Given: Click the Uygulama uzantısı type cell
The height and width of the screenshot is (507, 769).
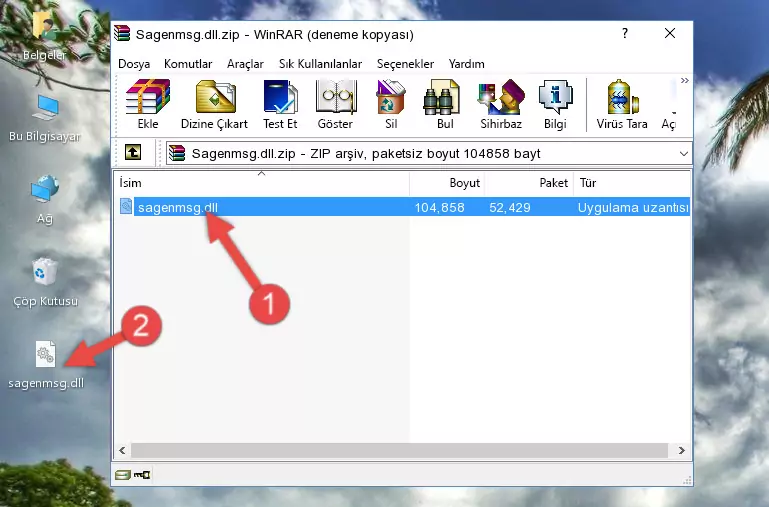Looking at the screenshot, I should click(x=633, y=207).
